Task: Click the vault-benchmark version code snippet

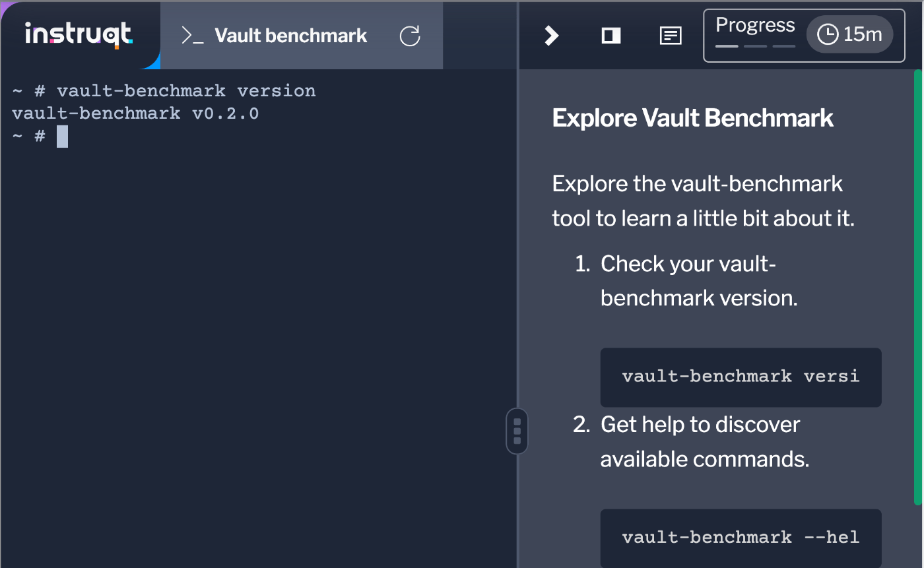Action: (740, 377)
